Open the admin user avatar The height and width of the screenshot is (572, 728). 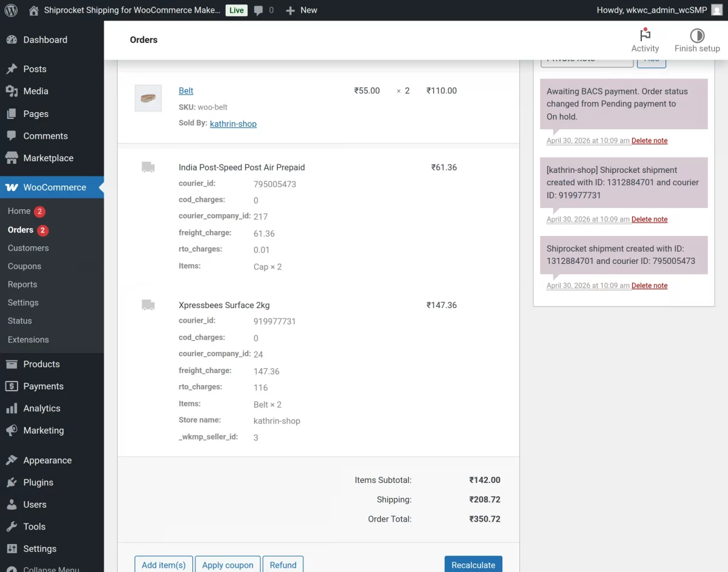pyautogui.click(x=716, y=10)
